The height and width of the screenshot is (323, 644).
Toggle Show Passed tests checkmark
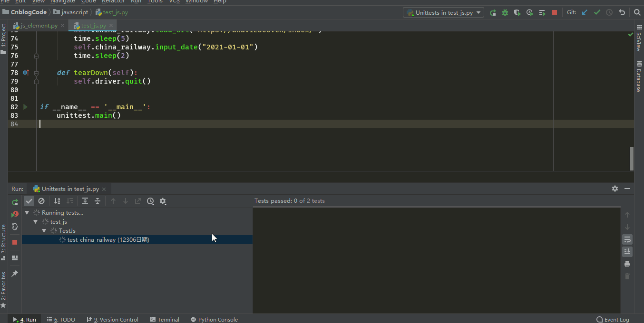pos(29,201)
